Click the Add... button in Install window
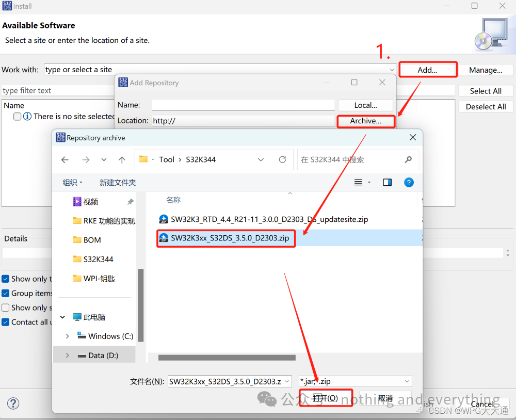This screenshot has width=516, height=420. click(427, 70)
